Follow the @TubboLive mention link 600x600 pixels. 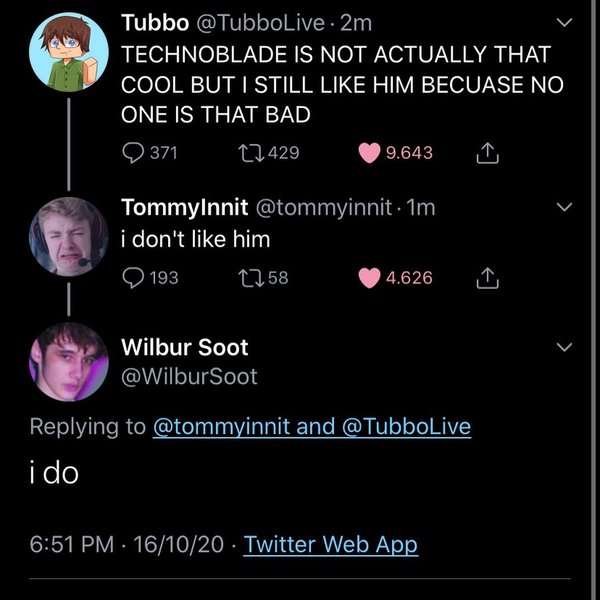[x=406, y=427]
